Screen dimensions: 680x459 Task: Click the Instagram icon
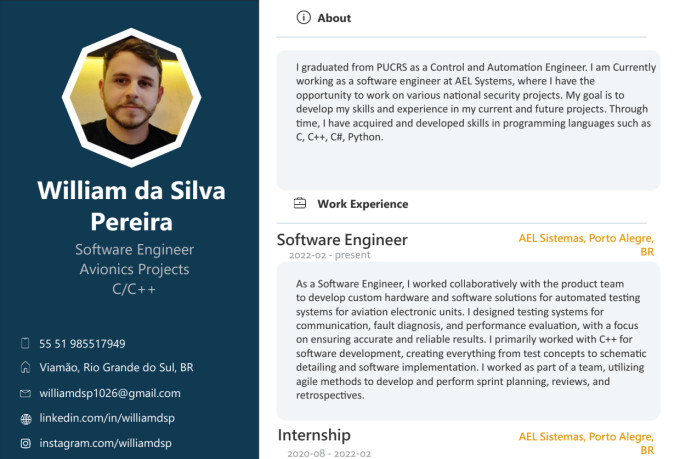[26, 443]
